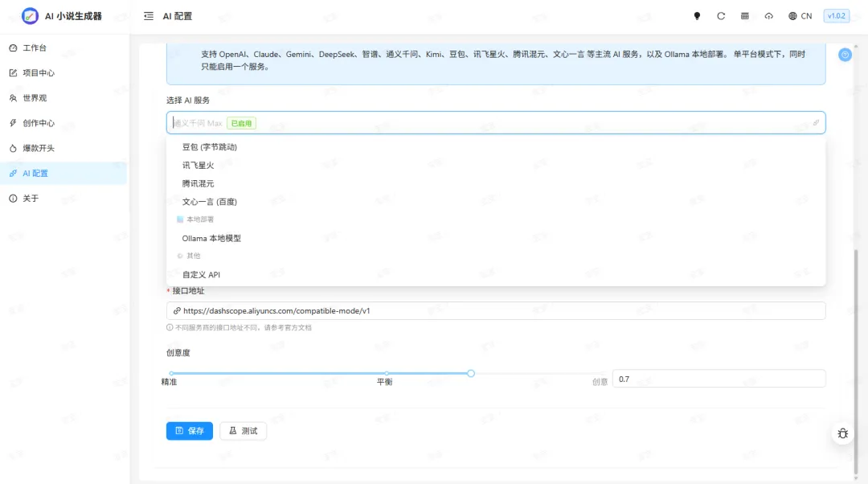
Task: Click the 其他 group icon
Action: point(180,256)
